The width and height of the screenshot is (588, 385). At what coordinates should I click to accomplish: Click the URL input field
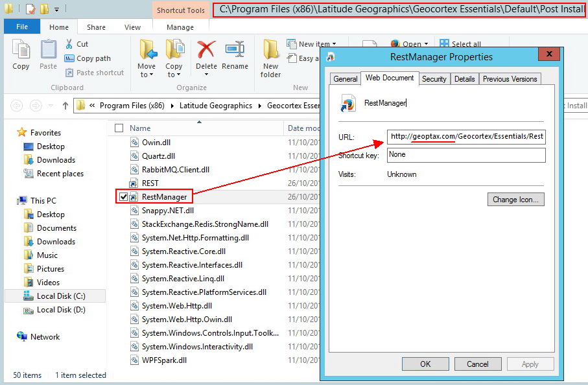tap(466, 137)
